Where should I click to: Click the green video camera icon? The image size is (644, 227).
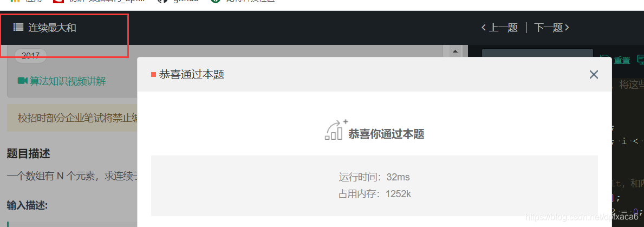coord(23,81)
